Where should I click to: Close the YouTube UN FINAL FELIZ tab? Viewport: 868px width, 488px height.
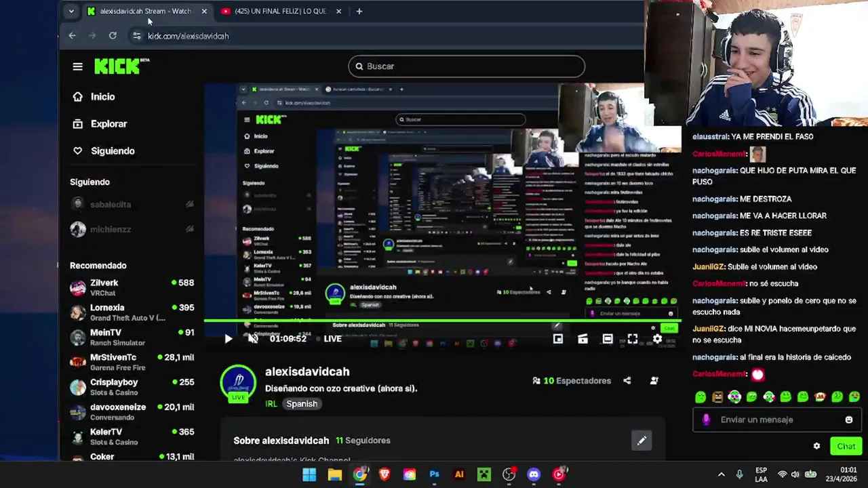point(338,12)
